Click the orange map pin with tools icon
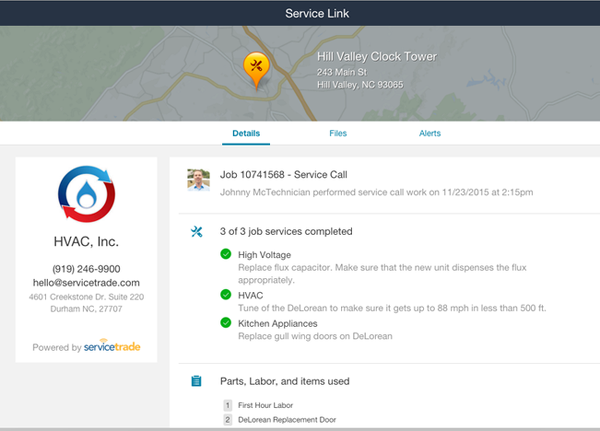Viewport: 600px width, 431px height. pos(256,70)
